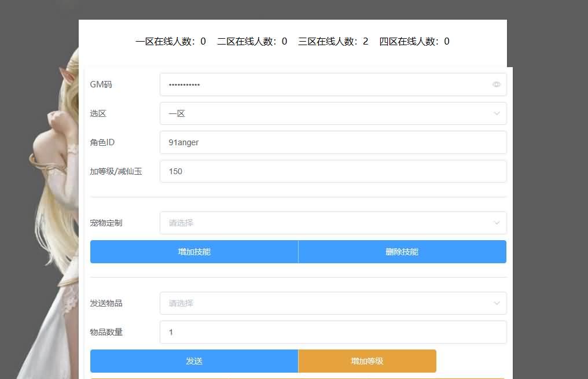Click the 二区在线人数 counter text
The width and height of the screenshot is (588, 379).
point(252,42)
